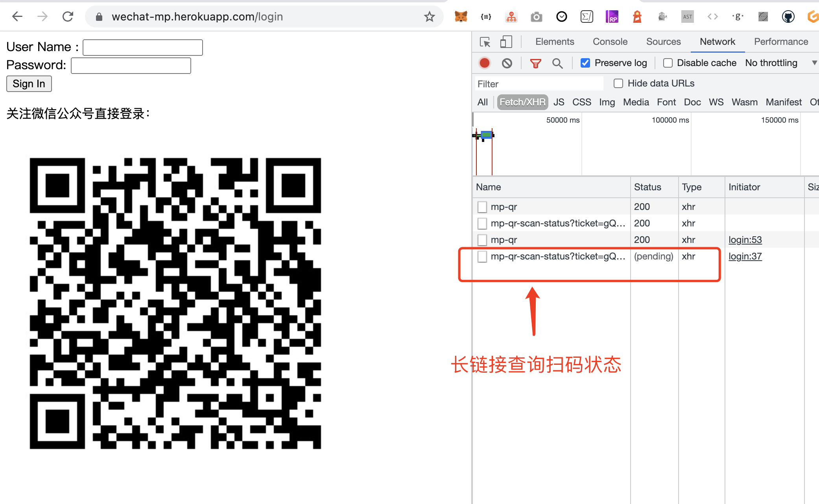Focus the Password input field
Image resolution: width=819 pixels, height=504 pixels.
coord(131,66)
